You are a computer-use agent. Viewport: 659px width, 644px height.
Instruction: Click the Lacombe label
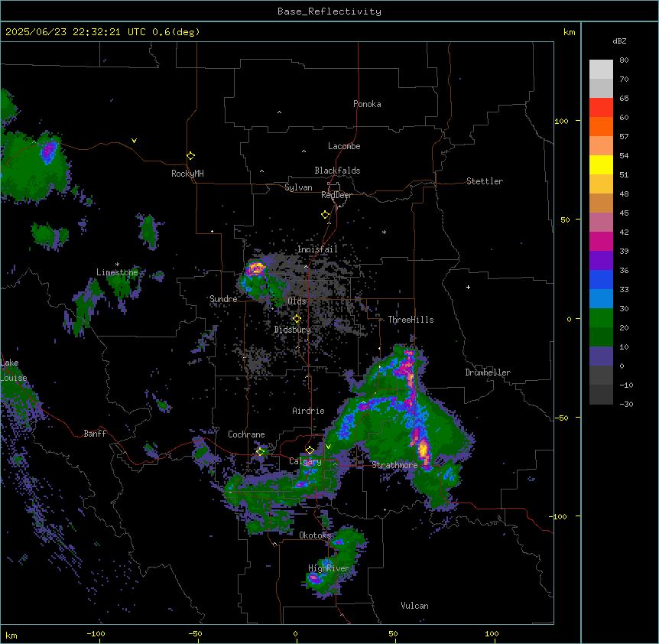344,146
